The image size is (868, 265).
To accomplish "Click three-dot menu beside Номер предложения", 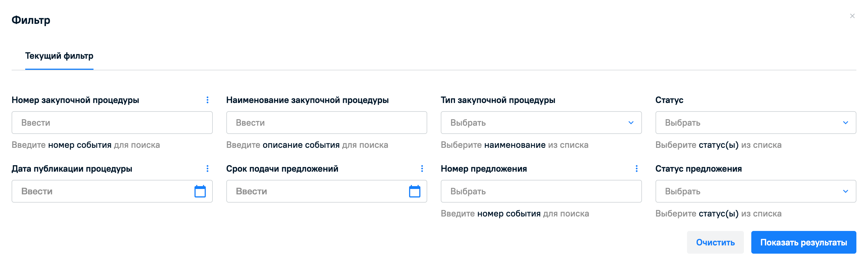I will (636, 169).
